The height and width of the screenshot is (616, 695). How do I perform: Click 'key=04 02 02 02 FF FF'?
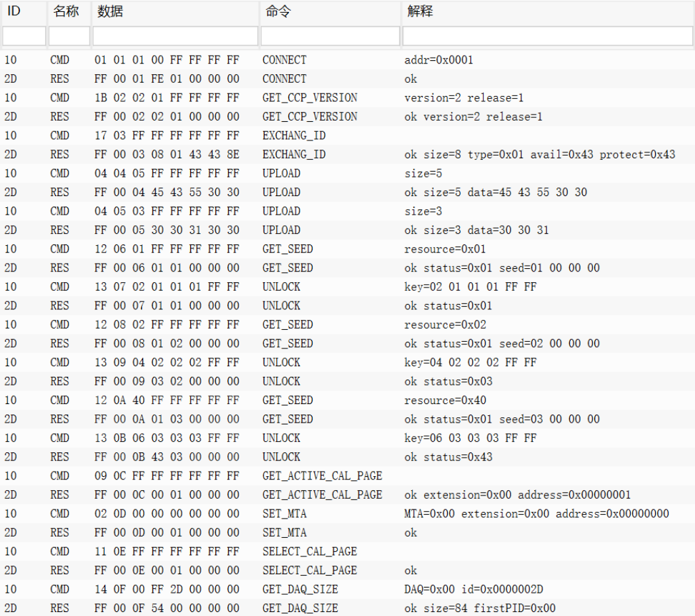pos(470,362)
